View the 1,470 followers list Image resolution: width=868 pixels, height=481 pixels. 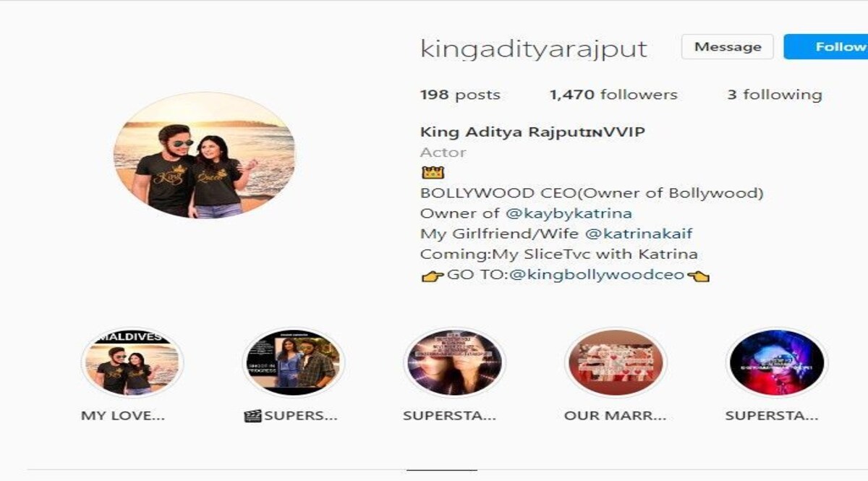[x=613, y=95]
